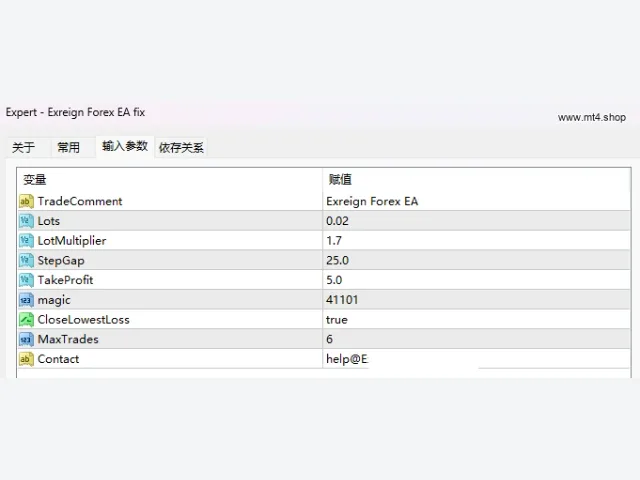
Task: Select the Contact variable name
Action: 58,359
